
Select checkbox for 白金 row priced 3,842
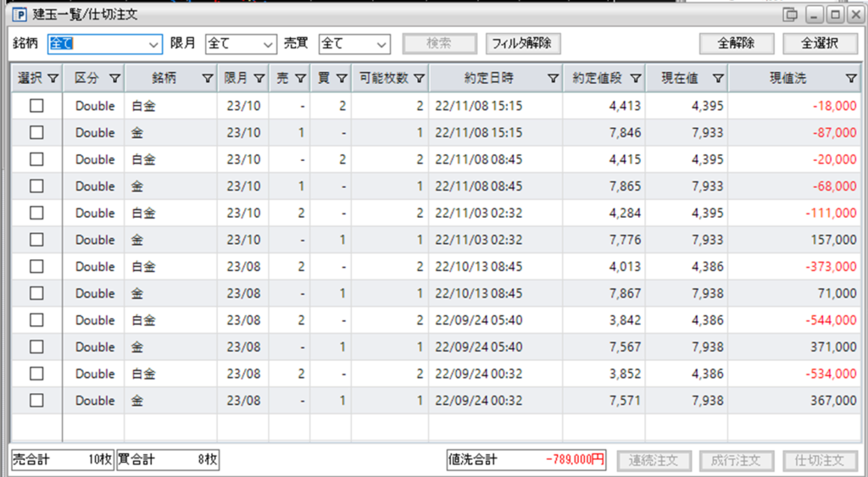[36, 320]
